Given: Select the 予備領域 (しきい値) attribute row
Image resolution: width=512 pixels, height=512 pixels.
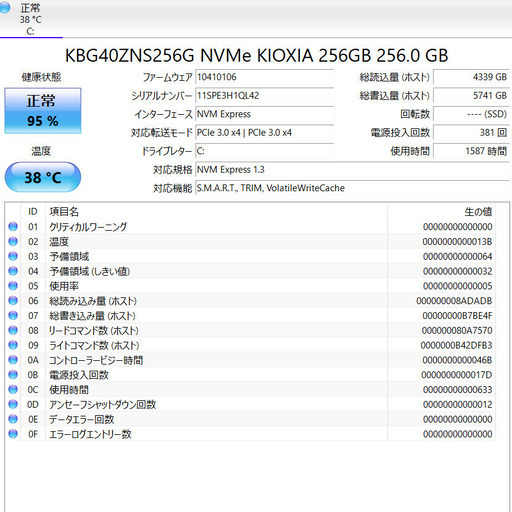Looking at the screenshot, I should click(x=251, y=271).
